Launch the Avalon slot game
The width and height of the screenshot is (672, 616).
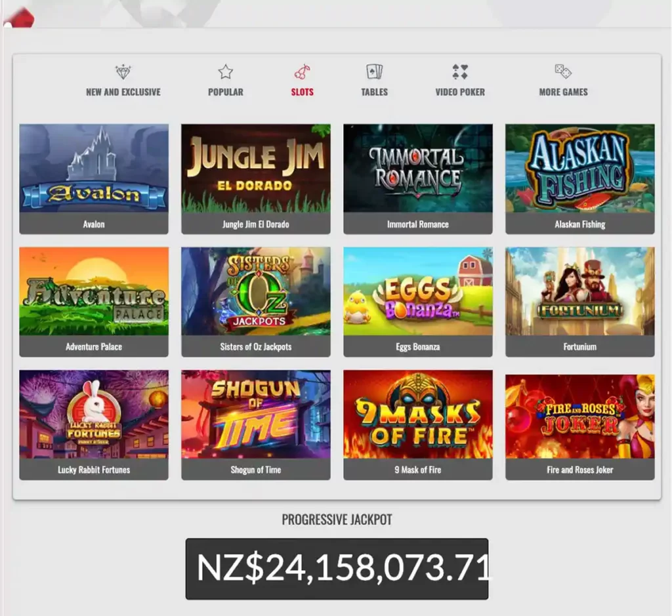pyautogui.click(x=93, y=171)
